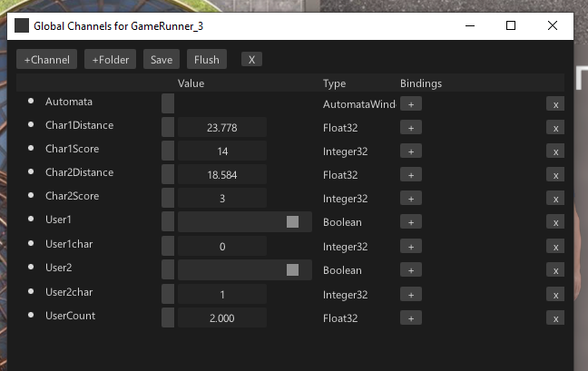Click the Type column header
The image size is (588, 371).
334,83
